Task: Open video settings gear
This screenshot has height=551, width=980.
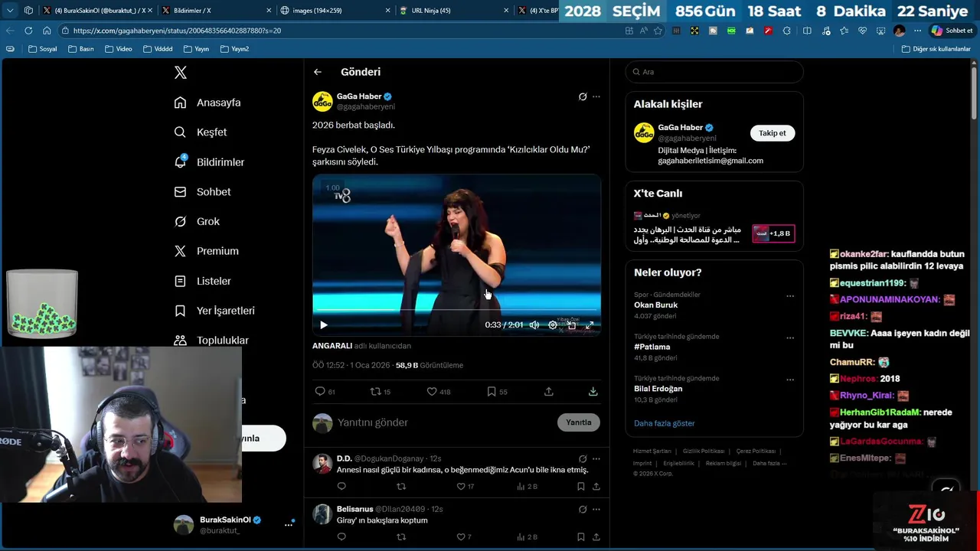Action: (x=553, y=324)
